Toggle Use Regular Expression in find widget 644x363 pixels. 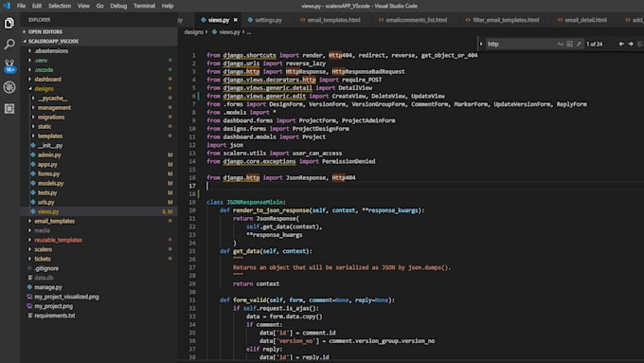[579, 44]
